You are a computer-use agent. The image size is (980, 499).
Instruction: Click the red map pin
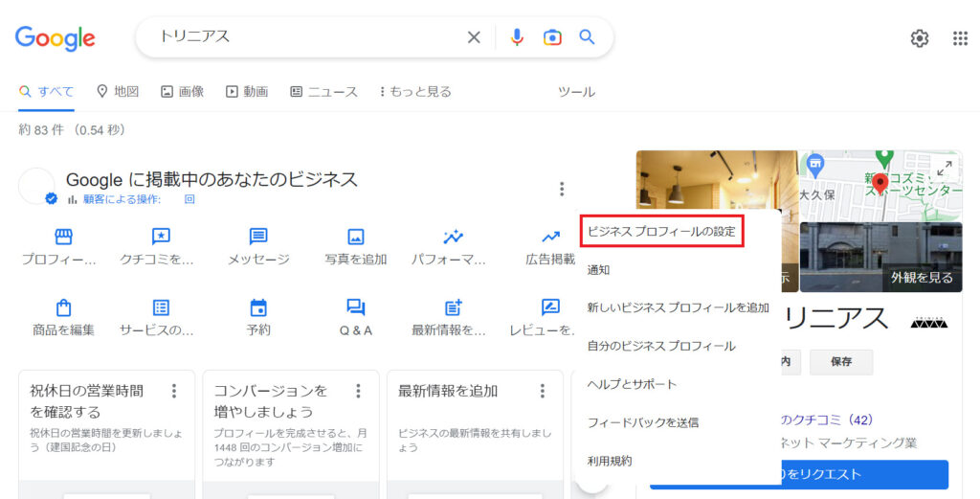tap(880, 183)
